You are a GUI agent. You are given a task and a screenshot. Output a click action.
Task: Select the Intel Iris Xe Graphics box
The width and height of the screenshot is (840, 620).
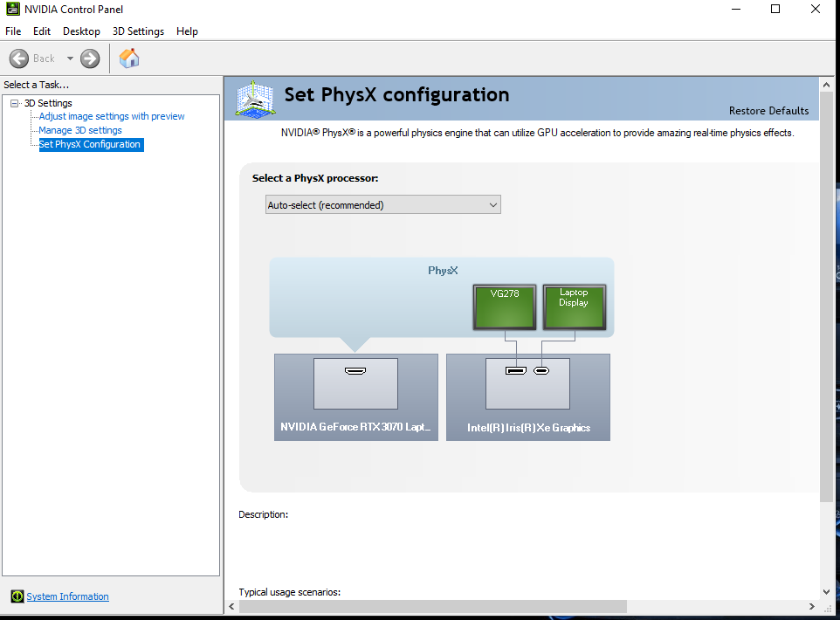(527, 396)
